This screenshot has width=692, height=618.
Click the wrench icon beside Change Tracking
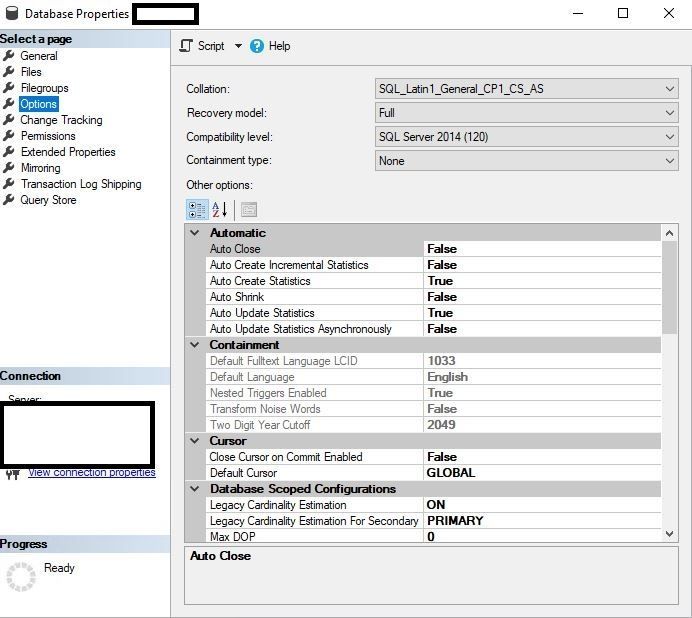pos(9,120)
